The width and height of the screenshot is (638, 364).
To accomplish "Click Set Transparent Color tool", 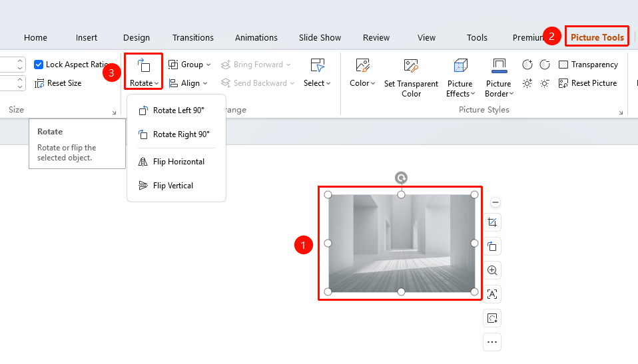I will tap(411, 77).
